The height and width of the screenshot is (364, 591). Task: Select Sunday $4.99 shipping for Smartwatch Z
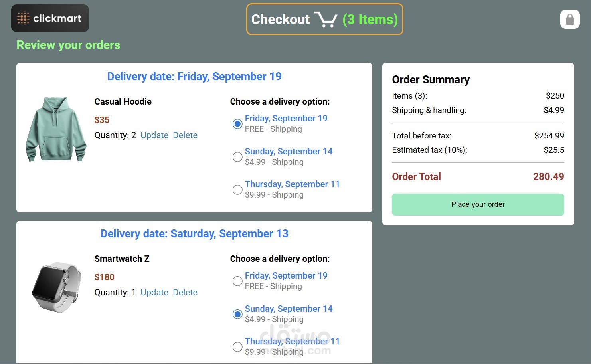237,314
